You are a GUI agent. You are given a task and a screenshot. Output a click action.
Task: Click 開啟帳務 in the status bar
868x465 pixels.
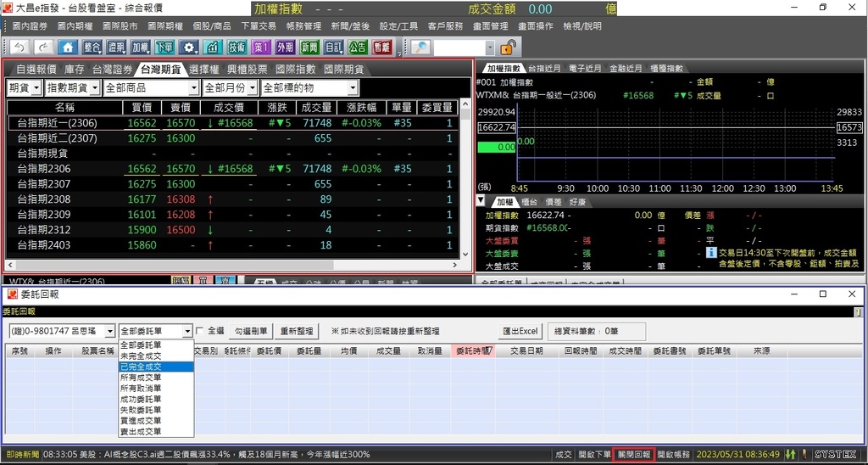pyautogui.click(x=674, y=455)
